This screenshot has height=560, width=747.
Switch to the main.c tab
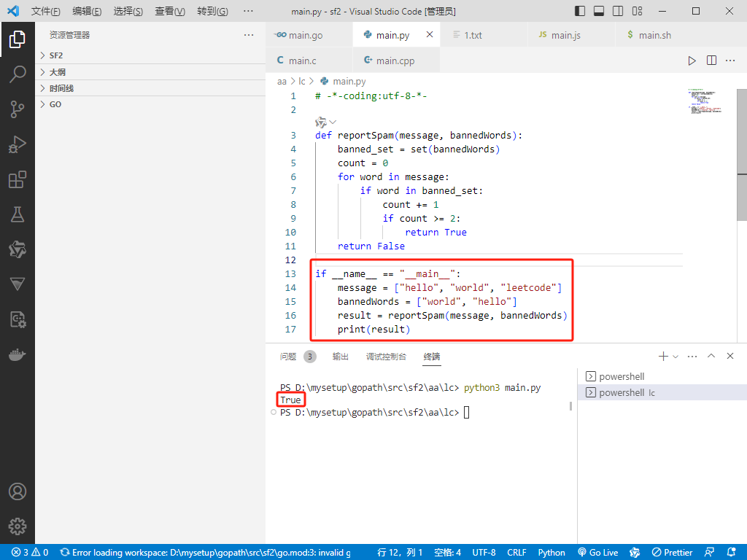(309, 61)
